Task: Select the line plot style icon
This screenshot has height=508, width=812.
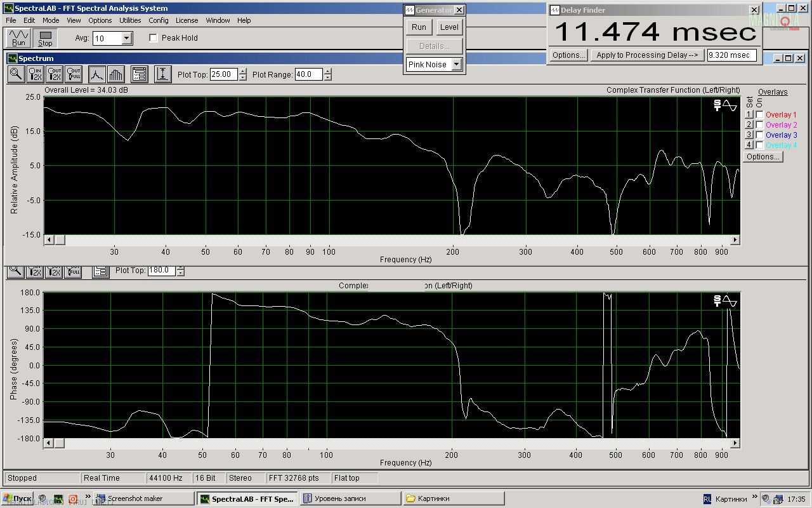Action: pyautogui.click(x=96, y=74)
